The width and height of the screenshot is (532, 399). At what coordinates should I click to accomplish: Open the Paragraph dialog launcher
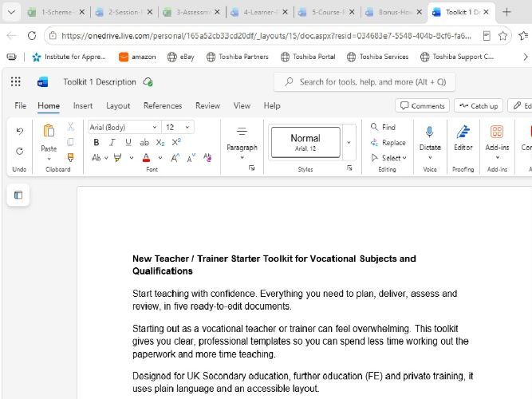[251, 168]
